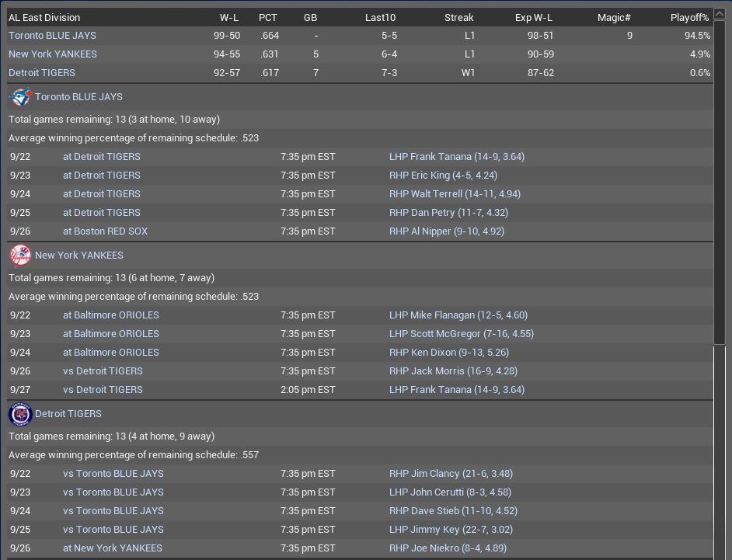Screen dimensions: 732x560
Task: Click the Playoff% column header
Action: [689, 17]
